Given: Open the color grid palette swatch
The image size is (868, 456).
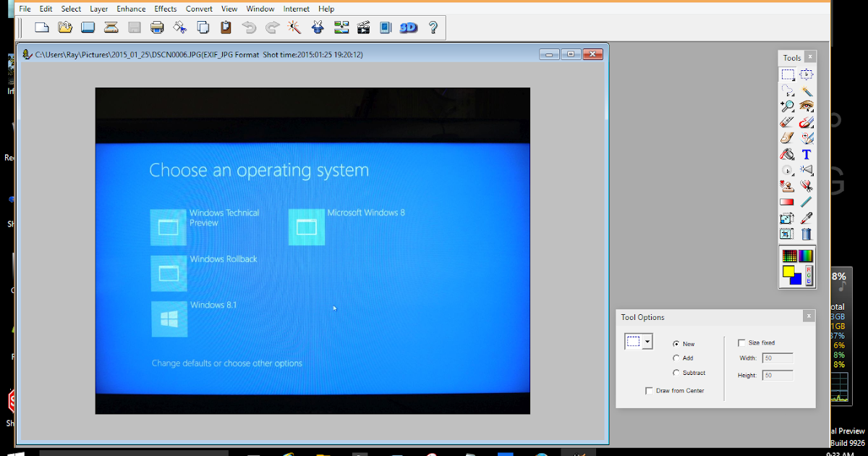Looking at the screenshot, I should point(789,256).
